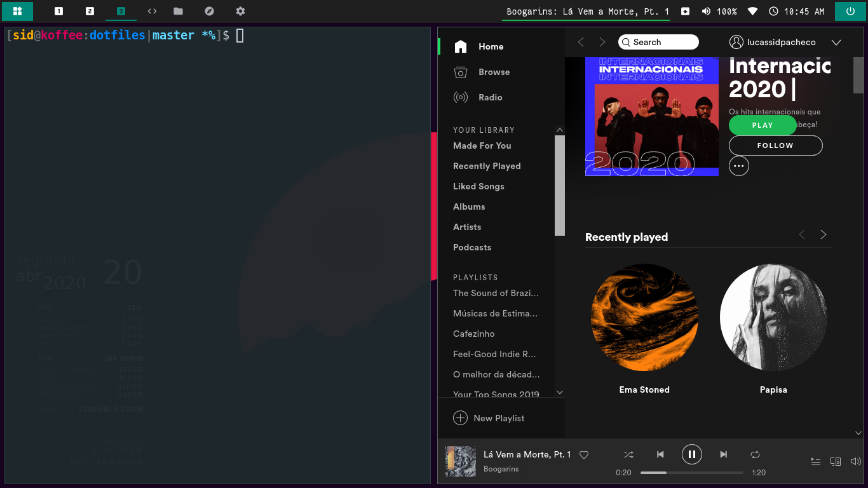Toggle shuffle playback
Image resolution: width=868 pixels, height=488 pixels.
coord(628,454)
